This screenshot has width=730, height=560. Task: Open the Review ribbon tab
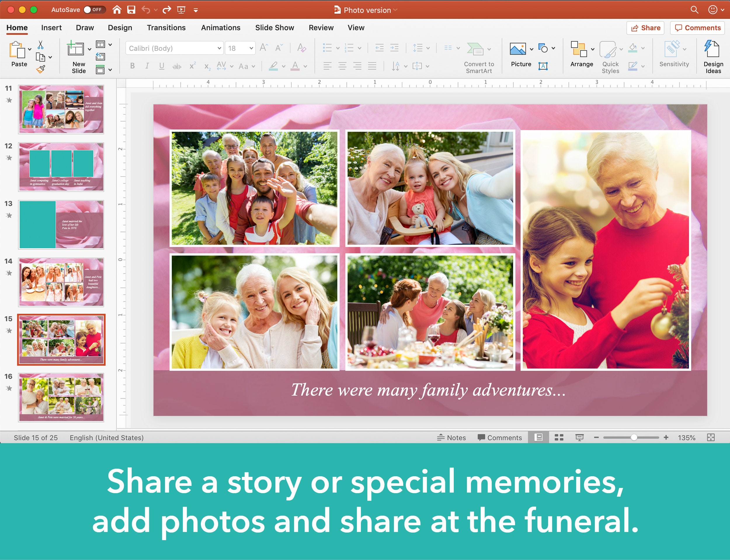321,28
